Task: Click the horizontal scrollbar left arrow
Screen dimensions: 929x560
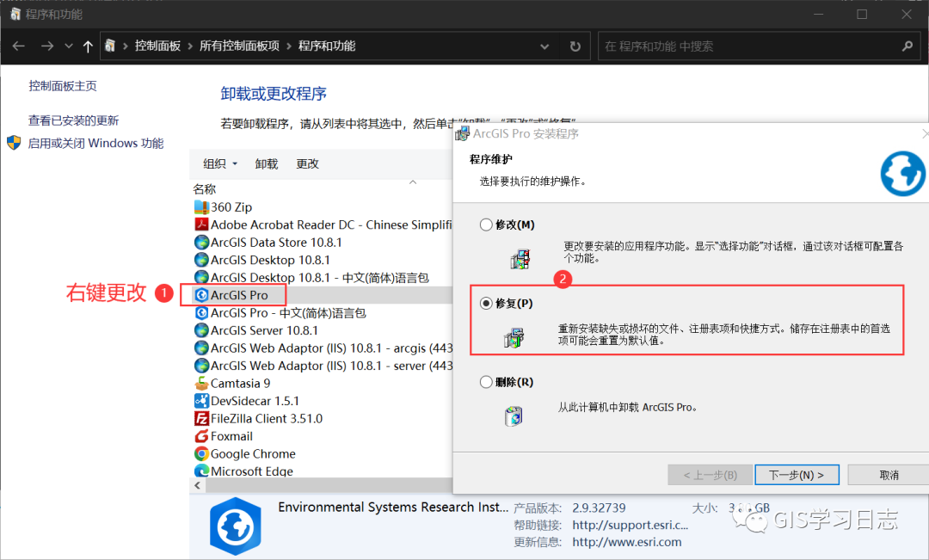Action: [x=197, y=485]
